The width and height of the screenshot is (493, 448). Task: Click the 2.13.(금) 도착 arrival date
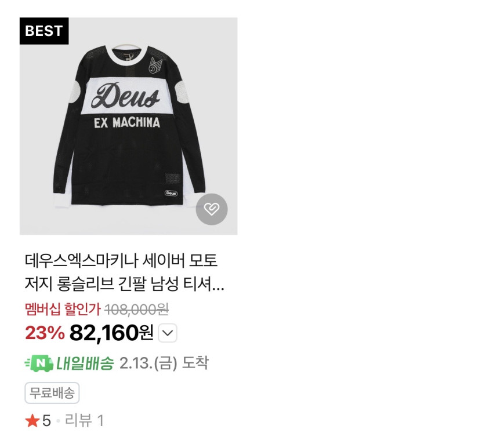coord(164,363)
